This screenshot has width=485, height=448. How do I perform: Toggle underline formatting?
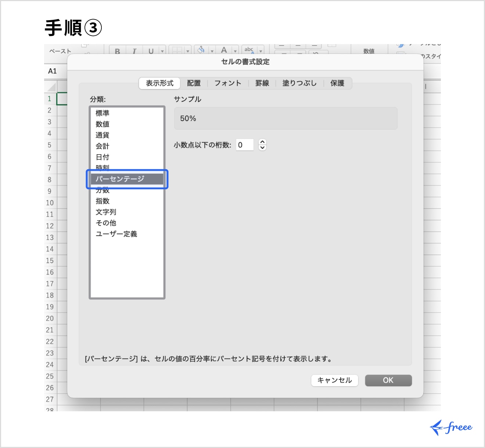pyautogui.click(x=151, y=51)
